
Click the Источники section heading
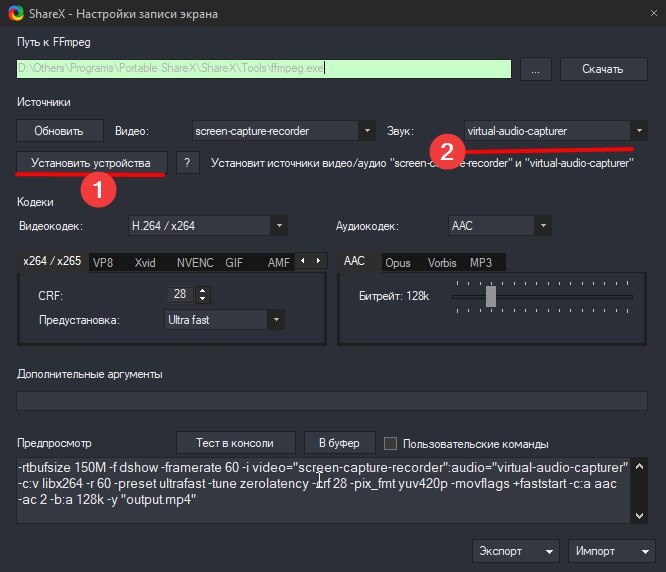coord(44,102)
